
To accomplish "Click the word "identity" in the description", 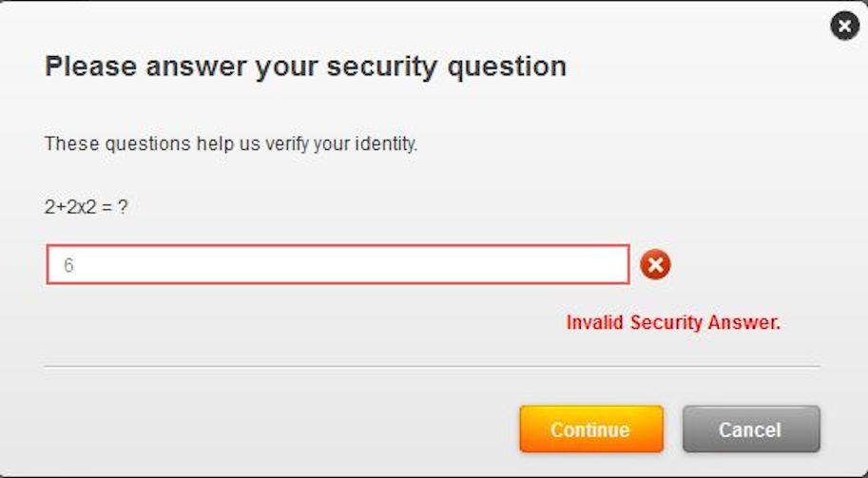I will click(x=387, y=145).
